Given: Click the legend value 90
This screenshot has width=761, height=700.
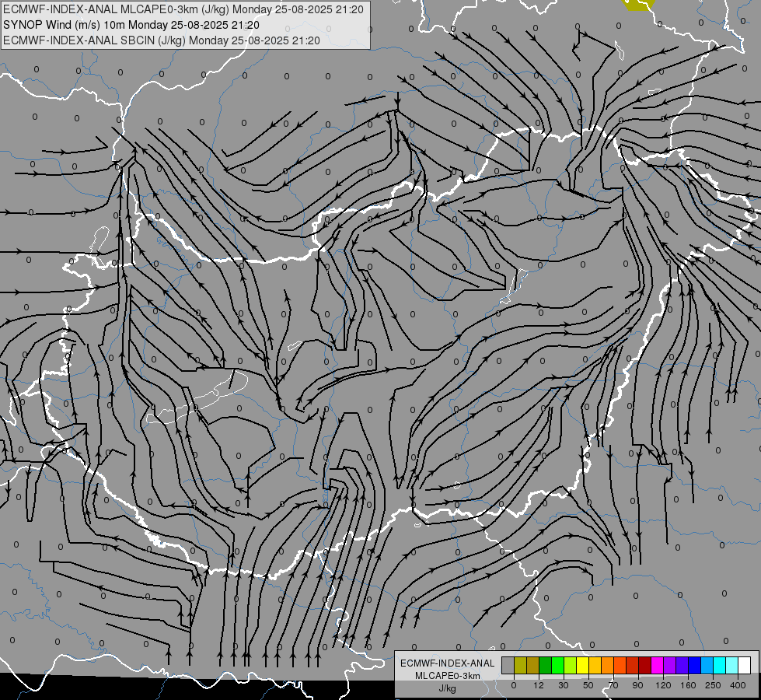Looking at the screenshot, I should click(x=637, y=685).
